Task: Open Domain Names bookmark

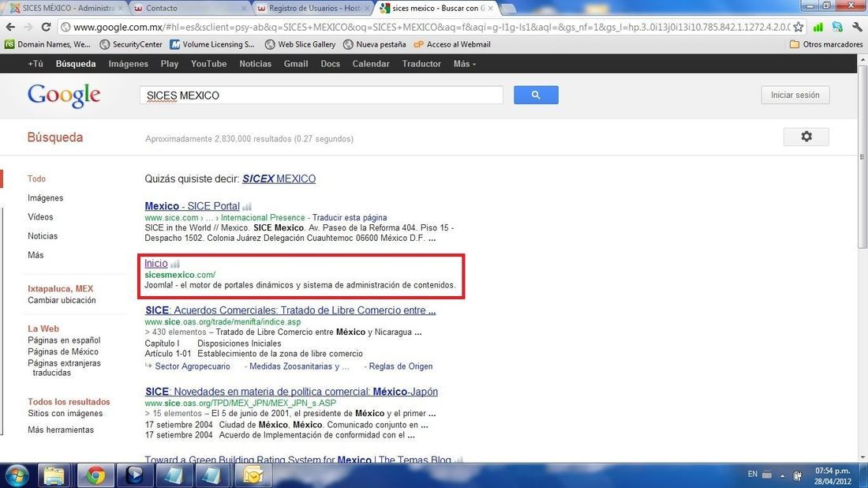Action: click(47, 44)
